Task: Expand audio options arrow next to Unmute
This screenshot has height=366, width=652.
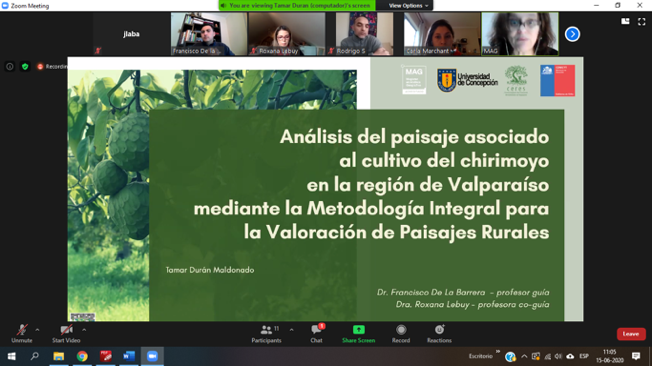Action: 37,330
